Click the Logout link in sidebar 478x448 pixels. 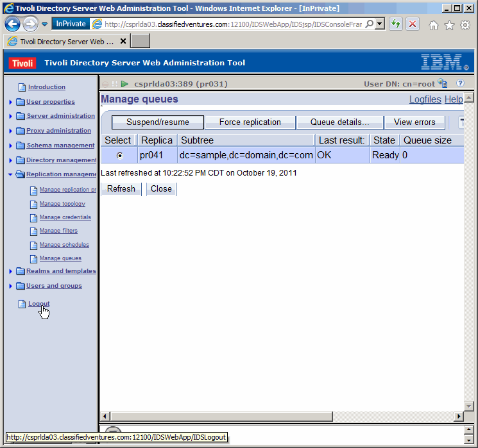click(x=38, y=304)
